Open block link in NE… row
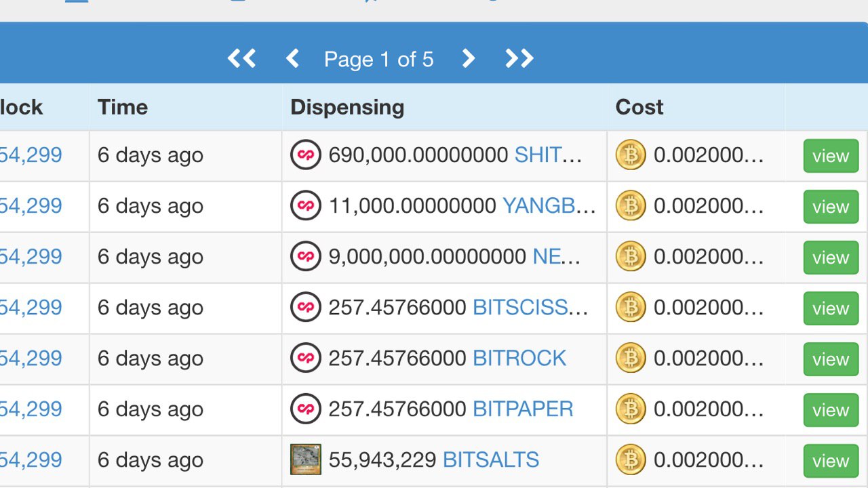Screen dimensions: 868x488 click(x=31, y=257)
